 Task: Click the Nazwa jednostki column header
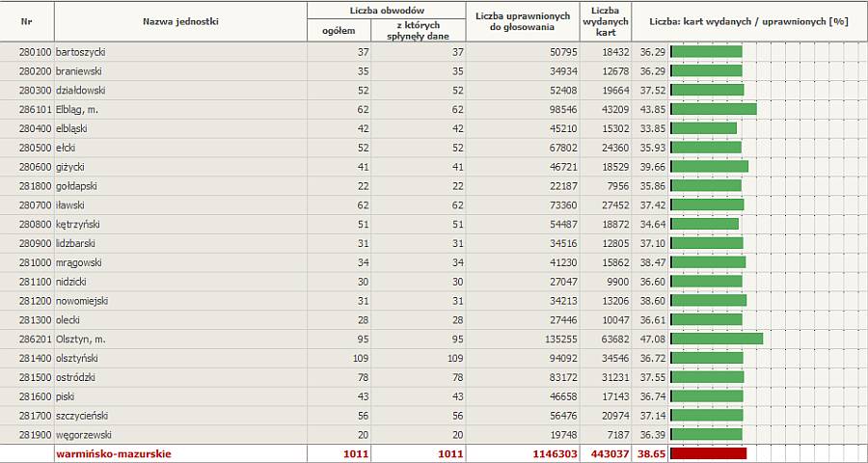coord(180,21)
